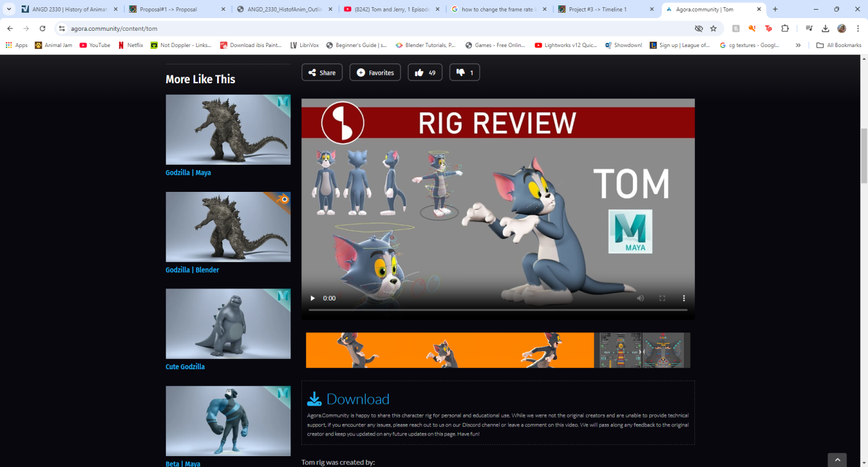
Task: Open the Netflix bookmark
Action: coord(130,45)
